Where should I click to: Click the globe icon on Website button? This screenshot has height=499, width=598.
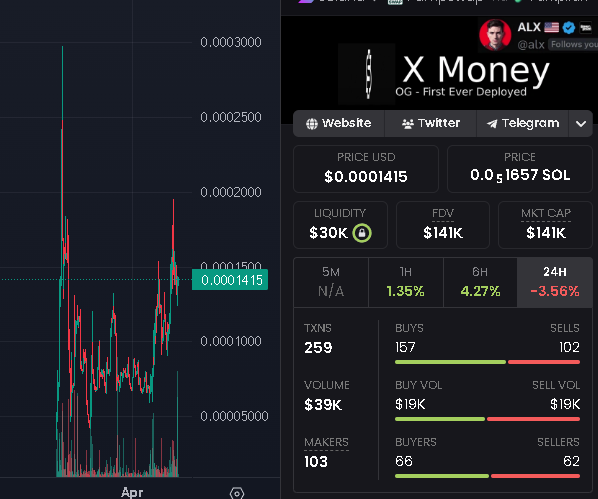(312, 124)
